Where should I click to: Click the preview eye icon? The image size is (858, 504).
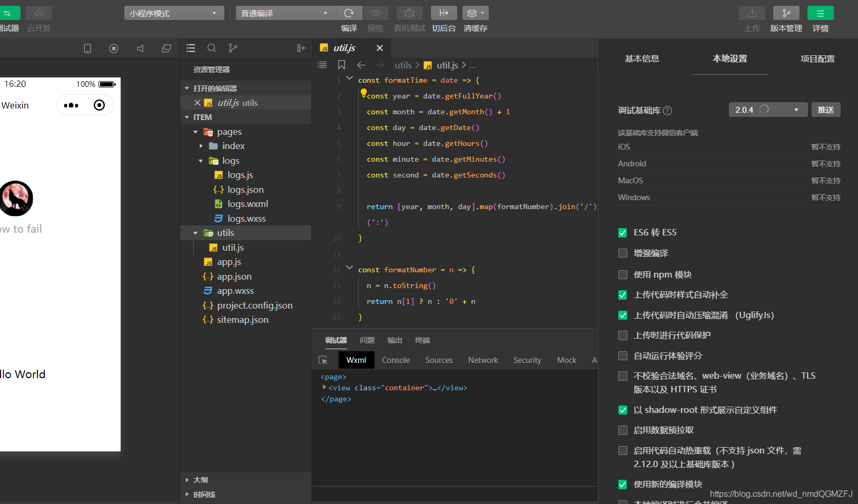376,13
